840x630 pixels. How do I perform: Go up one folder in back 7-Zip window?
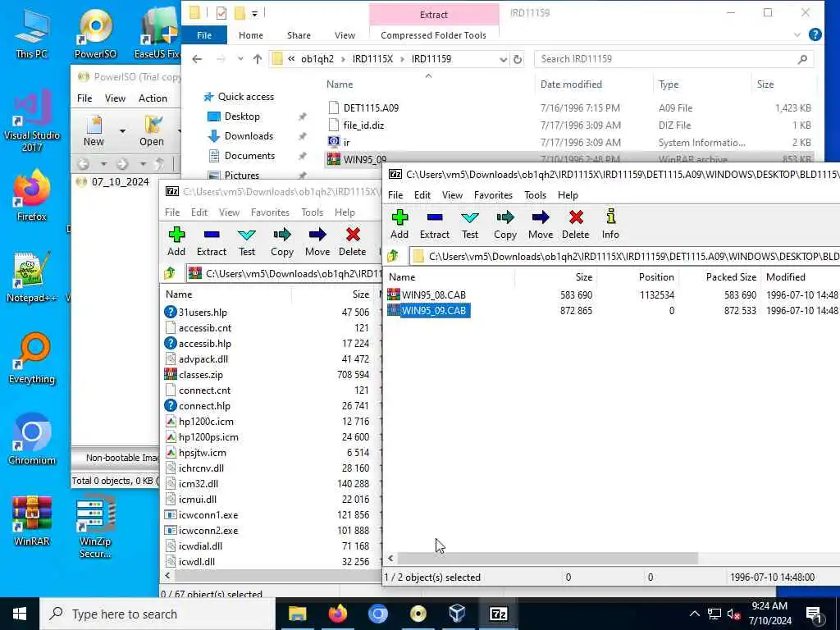[x=171, y=274]
